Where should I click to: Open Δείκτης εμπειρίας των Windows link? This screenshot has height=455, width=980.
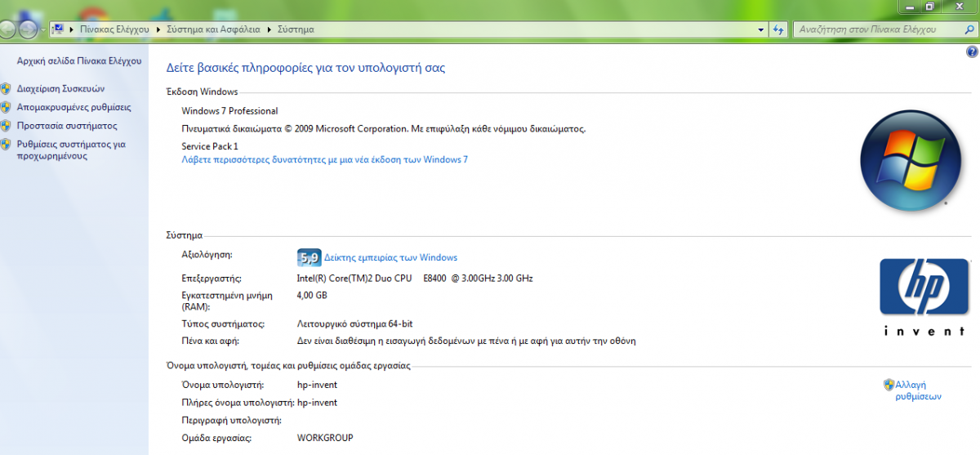(390, 257)
